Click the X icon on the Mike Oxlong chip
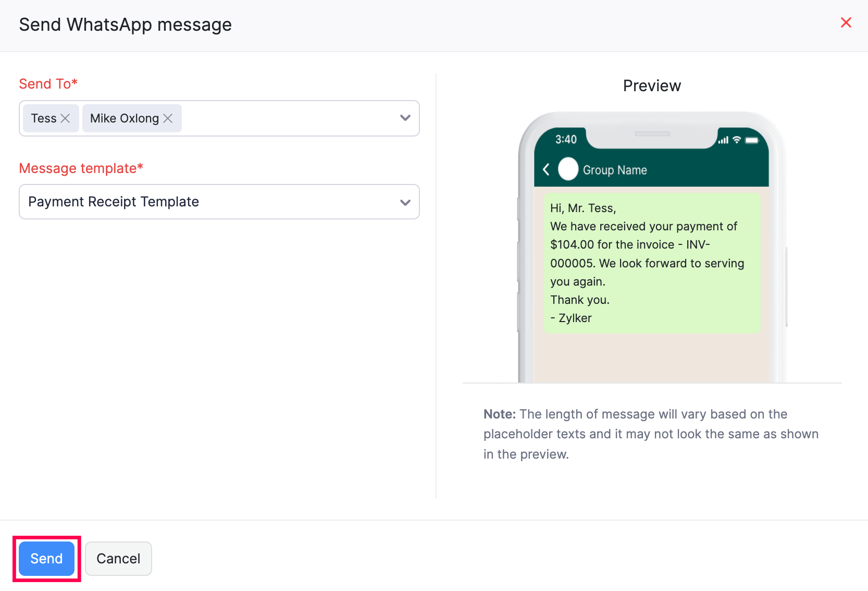This screenshot has width=868, height=591. [x=168, y=118]
